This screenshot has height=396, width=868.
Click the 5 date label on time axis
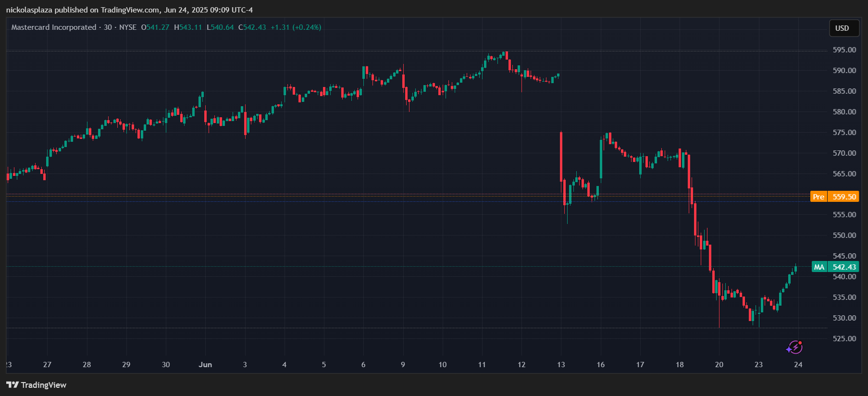coord(324,365)
